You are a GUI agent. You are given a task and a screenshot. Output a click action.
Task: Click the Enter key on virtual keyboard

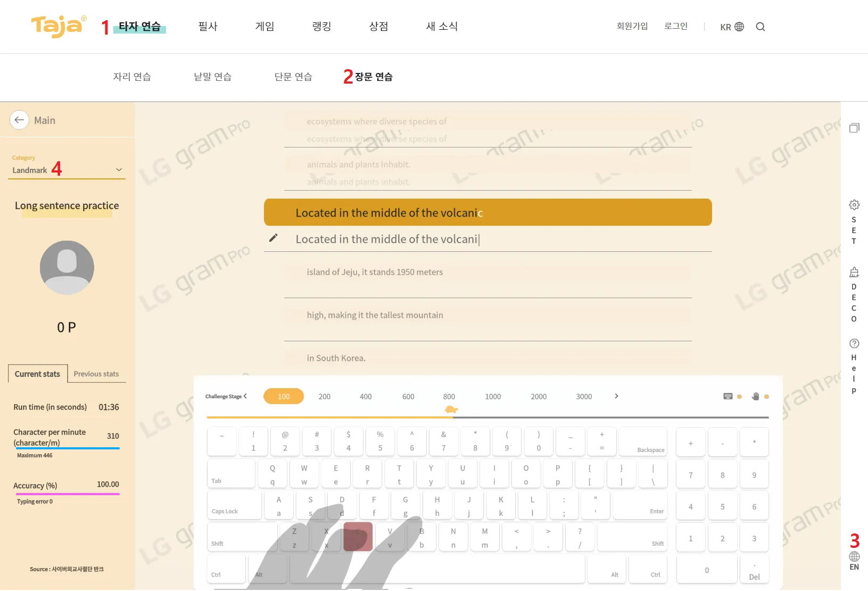tap(640, 505)
